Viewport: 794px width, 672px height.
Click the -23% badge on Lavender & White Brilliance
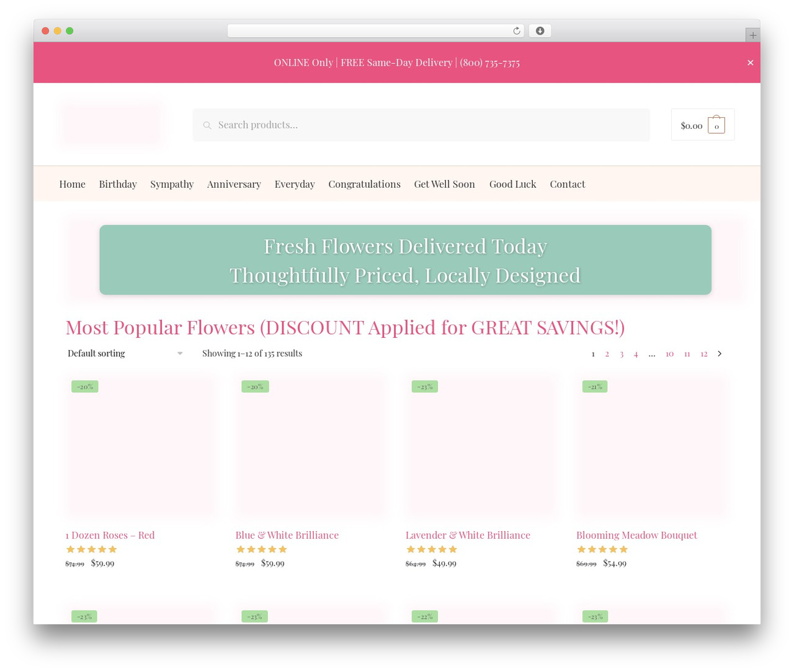(425, 386)
